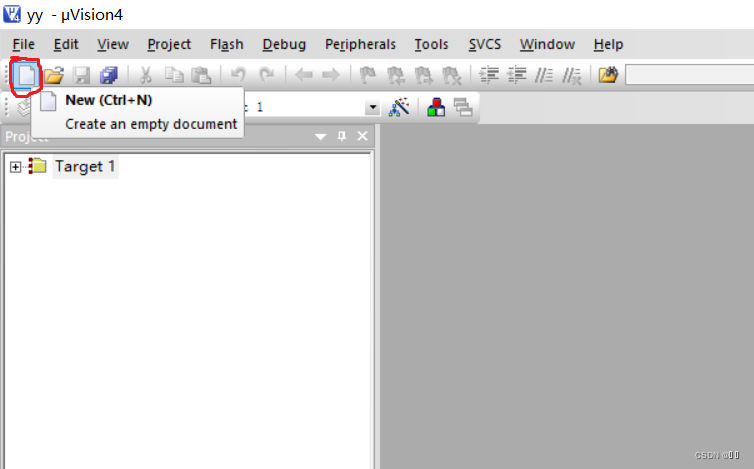Open the Tools menu

click(431, 44)
